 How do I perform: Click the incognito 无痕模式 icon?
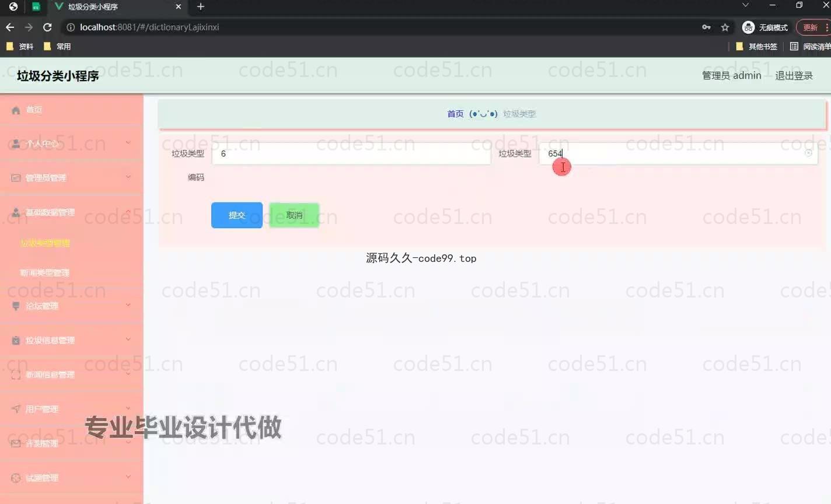tap(748, 27)
